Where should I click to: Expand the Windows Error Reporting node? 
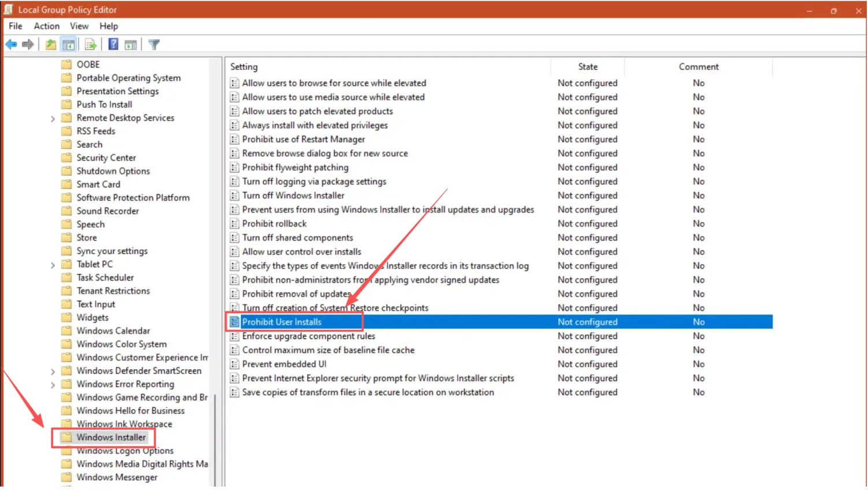coord(53,385)
